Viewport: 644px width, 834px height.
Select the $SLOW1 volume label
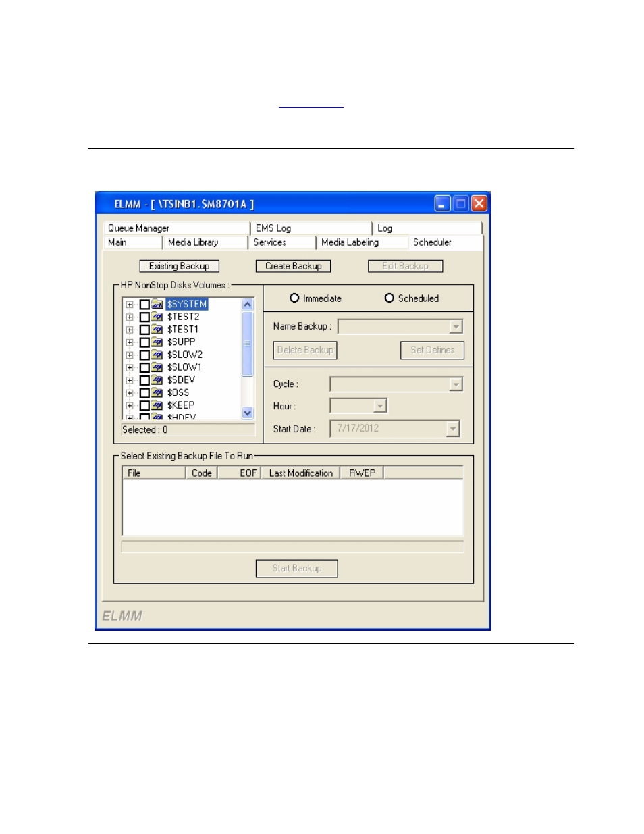[x=184, y=367]
